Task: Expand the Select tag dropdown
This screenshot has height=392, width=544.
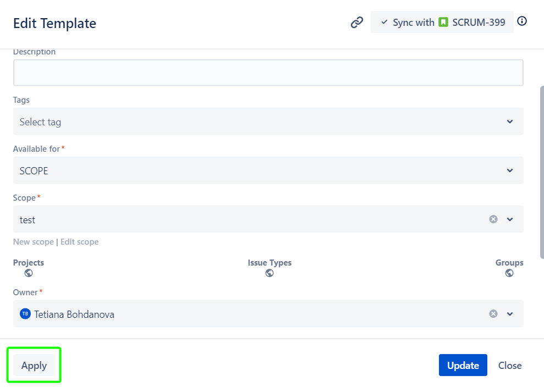Action: click(x=509, y=122)
